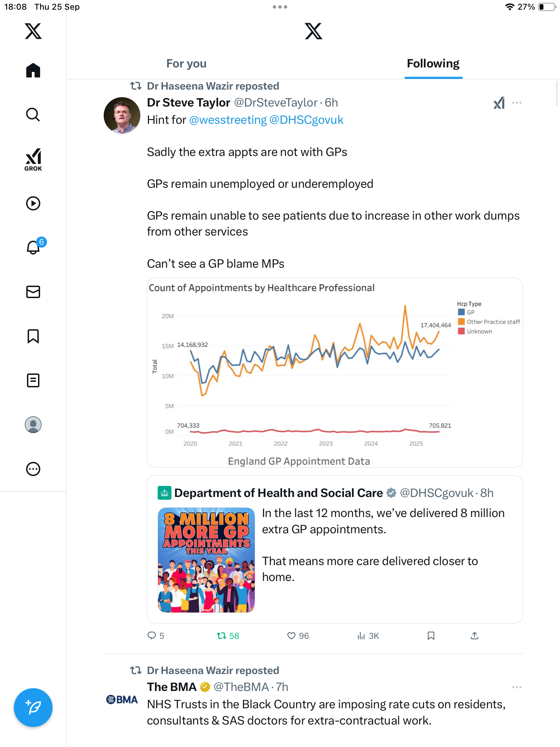The height and width of the screenshot is (747, 560).
Task: Open the @DHSCgovuk mention in post text
Action: tap(306, 120)
